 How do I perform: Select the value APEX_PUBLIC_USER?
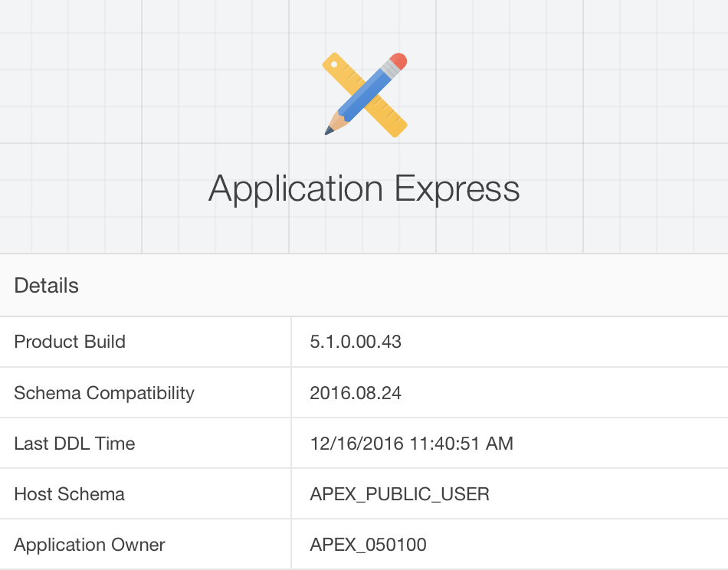pyautogui.click(x=400, y=494)
